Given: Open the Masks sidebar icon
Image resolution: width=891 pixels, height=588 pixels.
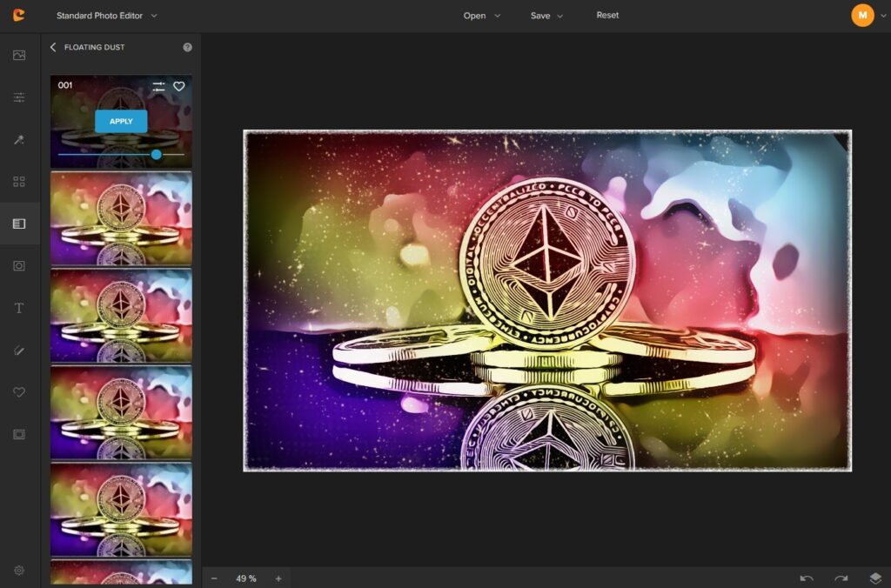Looking at the screenshot, I should 19,266.
